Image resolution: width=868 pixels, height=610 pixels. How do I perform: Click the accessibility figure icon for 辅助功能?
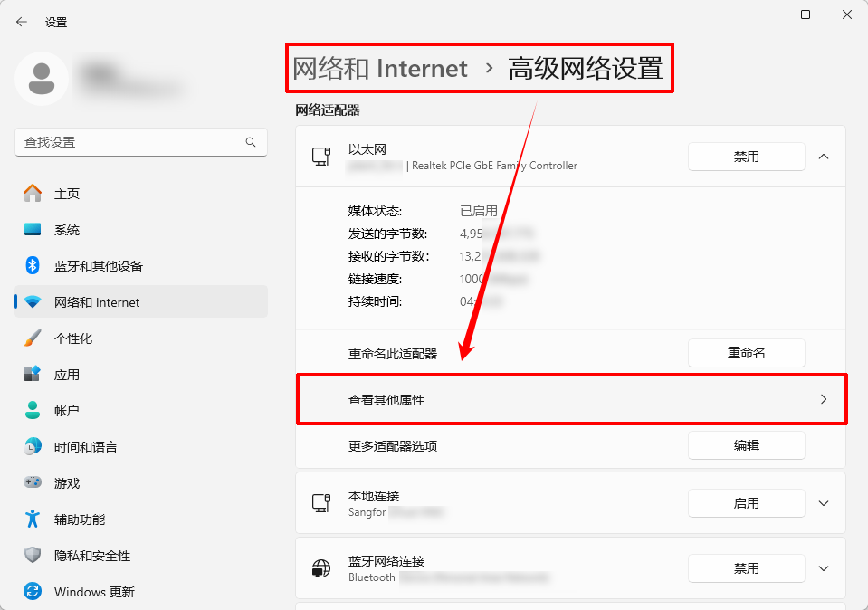point(33,519)
